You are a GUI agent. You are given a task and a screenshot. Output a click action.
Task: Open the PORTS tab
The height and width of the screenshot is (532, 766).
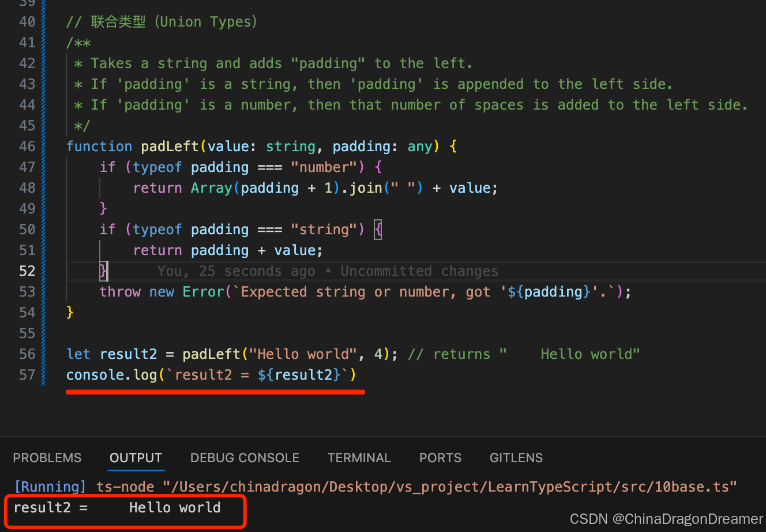[x=440, y=458]
